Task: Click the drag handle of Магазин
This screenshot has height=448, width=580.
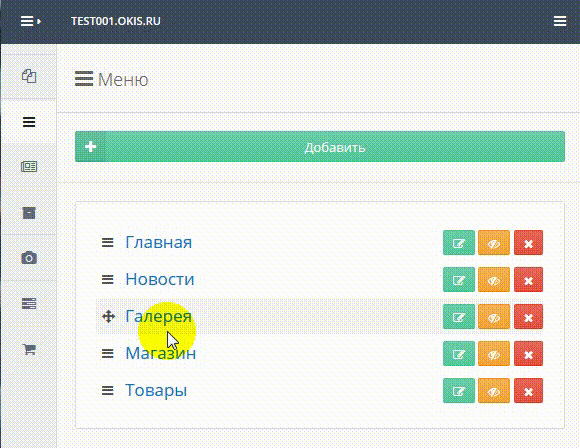Action: point(108,354)
